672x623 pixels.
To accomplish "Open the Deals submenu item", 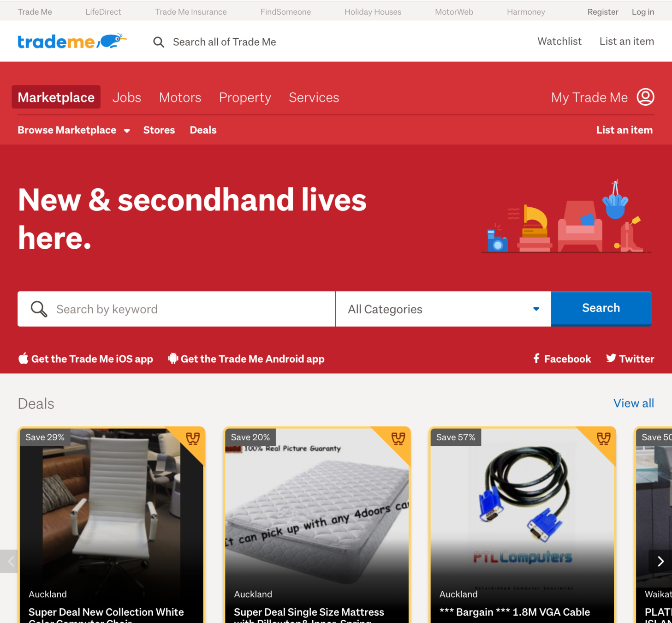I will point(203,130).
